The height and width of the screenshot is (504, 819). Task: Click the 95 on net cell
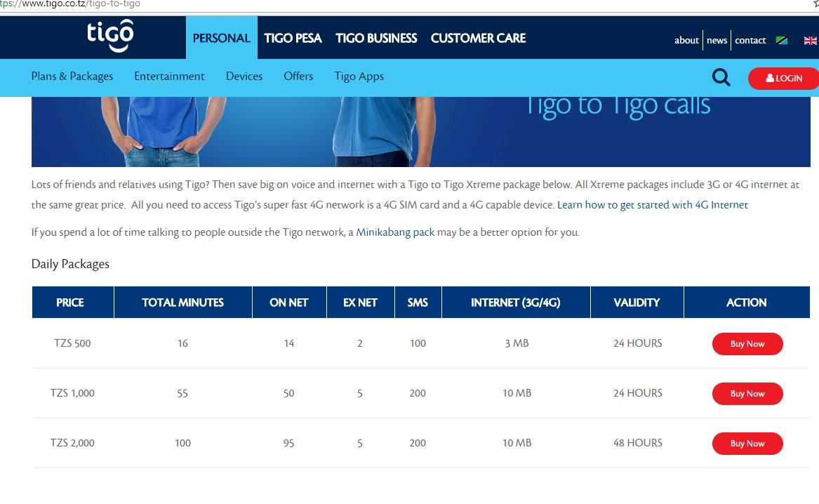click(x=289, y=443)
